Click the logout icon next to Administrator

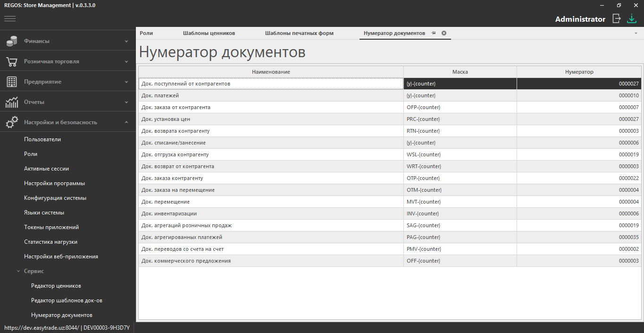(x=616, y=18)
